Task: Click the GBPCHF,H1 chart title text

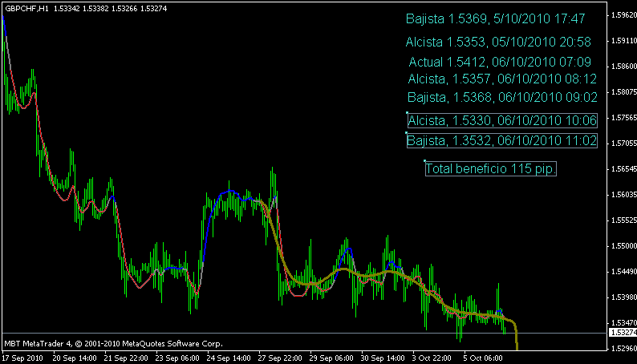Action: 26,7
